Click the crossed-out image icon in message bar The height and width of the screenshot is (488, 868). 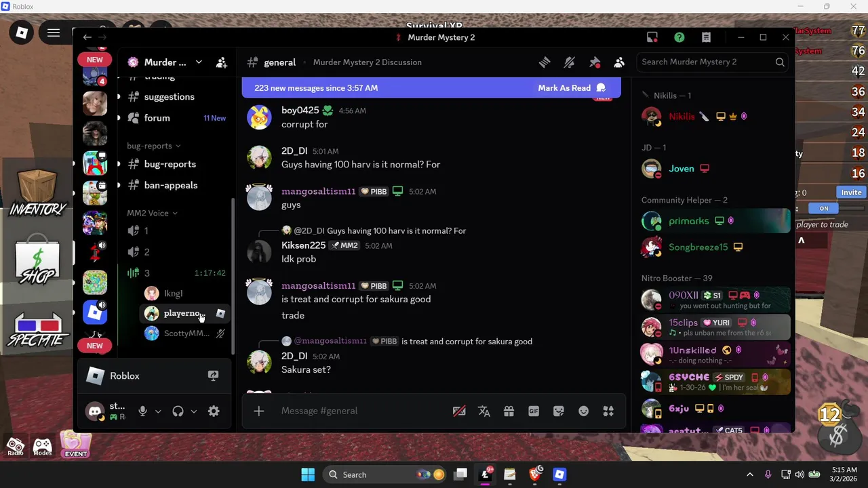[459, 411]
